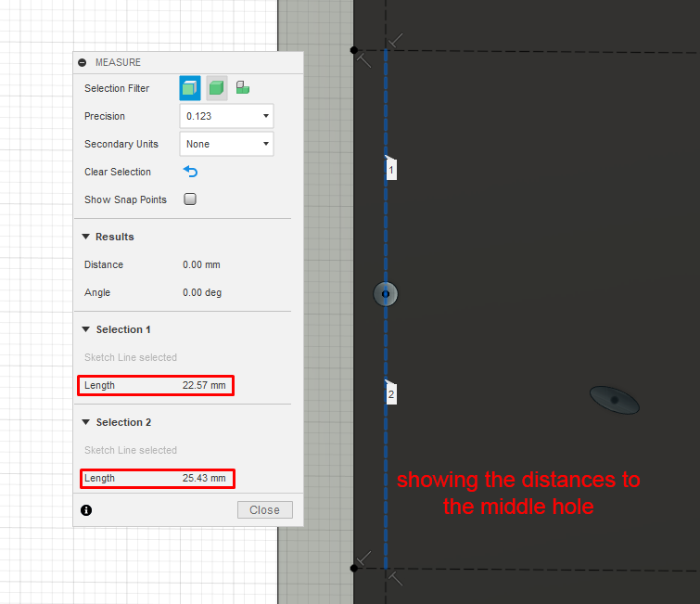The image size is (700, 604).
Task: Click the 25.43 mm length value
Action: tap(204, 478)
